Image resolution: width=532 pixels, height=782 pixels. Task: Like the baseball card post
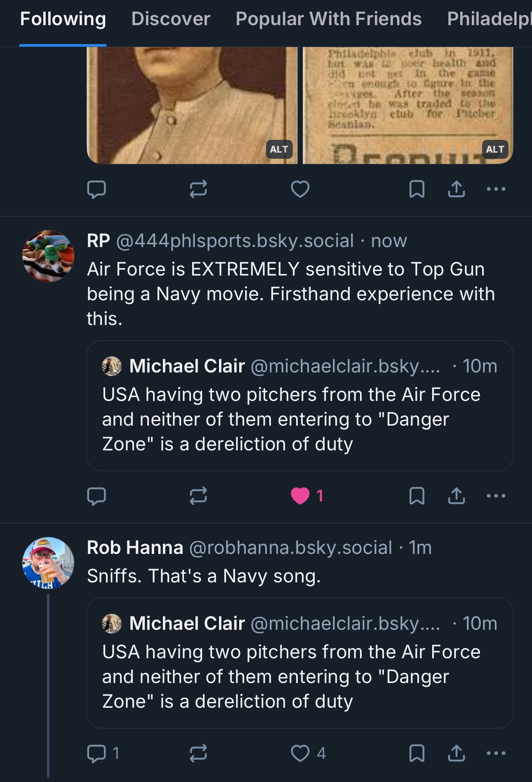coord(300,189)
